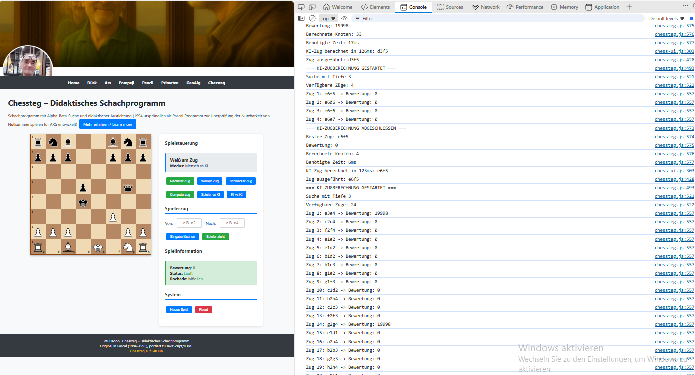The height and width of the screenshot is (375, 695).
Task: Click the DevTools inspect element icon
Action: pyautogui.click(x=301, y=7)
